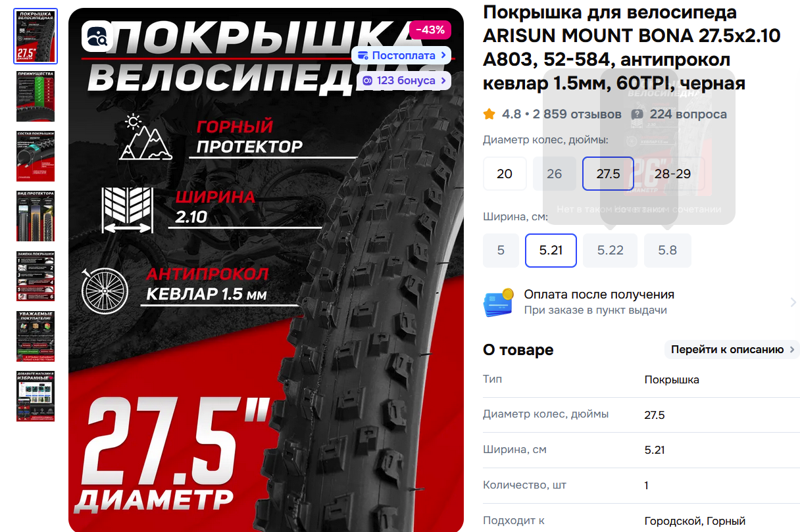
Task: Open image search icon on product photo
Action: tap(97, 36)
